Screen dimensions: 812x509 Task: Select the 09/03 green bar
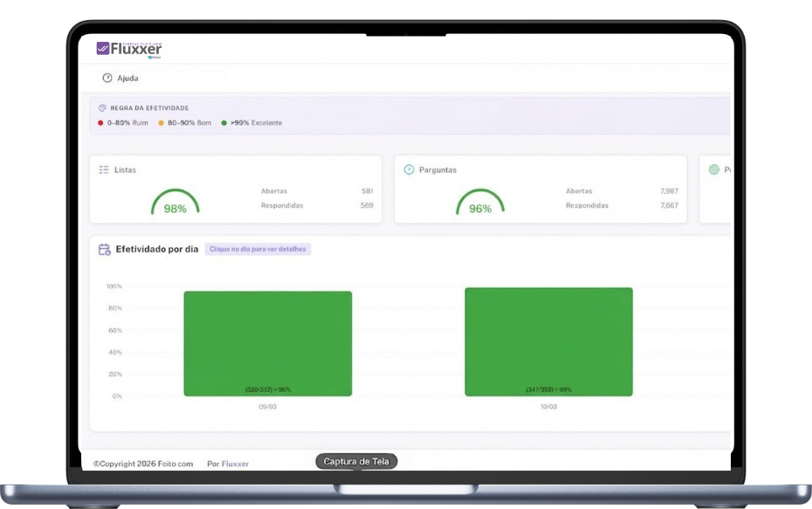tap(267, 343)
